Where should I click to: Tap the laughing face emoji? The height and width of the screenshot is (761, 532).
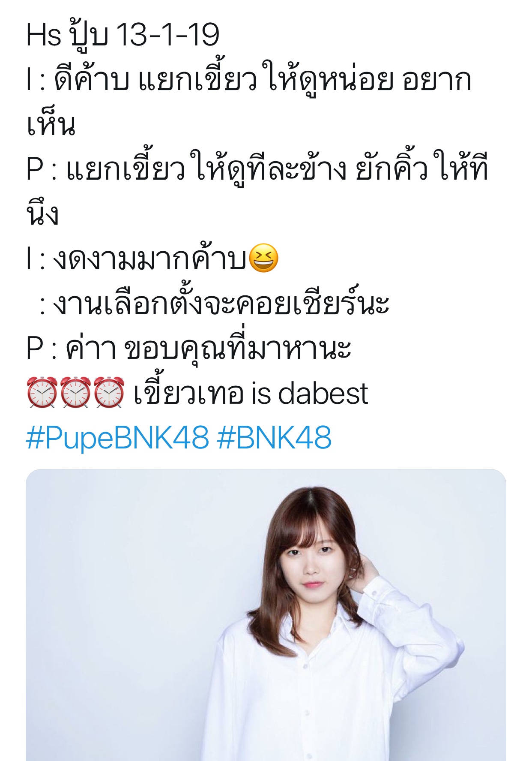263,258
